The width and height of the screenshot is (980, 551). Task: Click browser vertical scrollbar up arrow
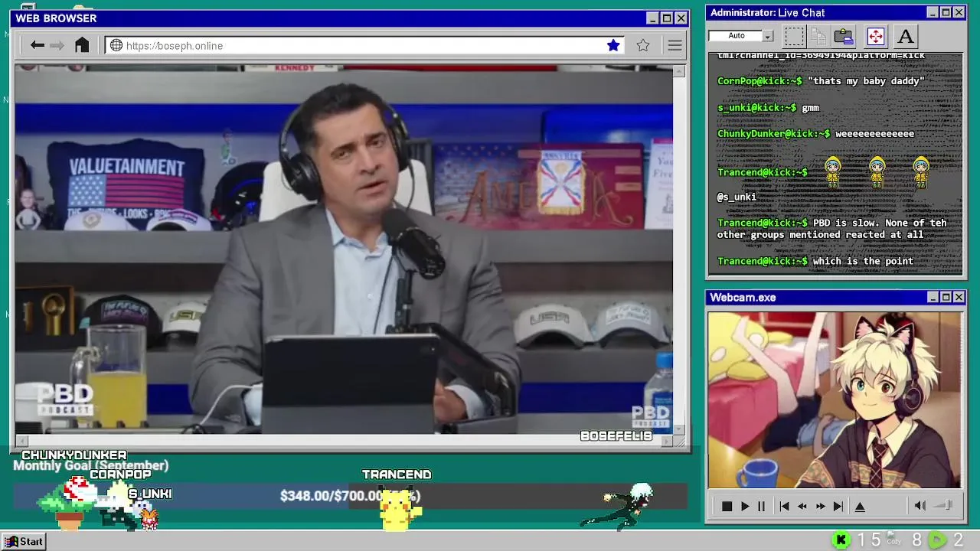(x=679, y=71)
